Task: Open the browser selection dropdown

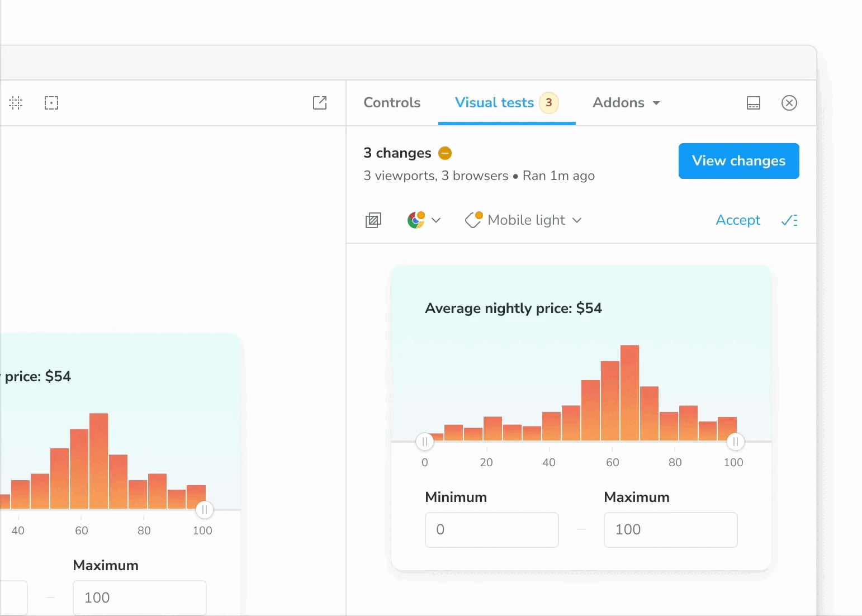Action: (438, 220)
